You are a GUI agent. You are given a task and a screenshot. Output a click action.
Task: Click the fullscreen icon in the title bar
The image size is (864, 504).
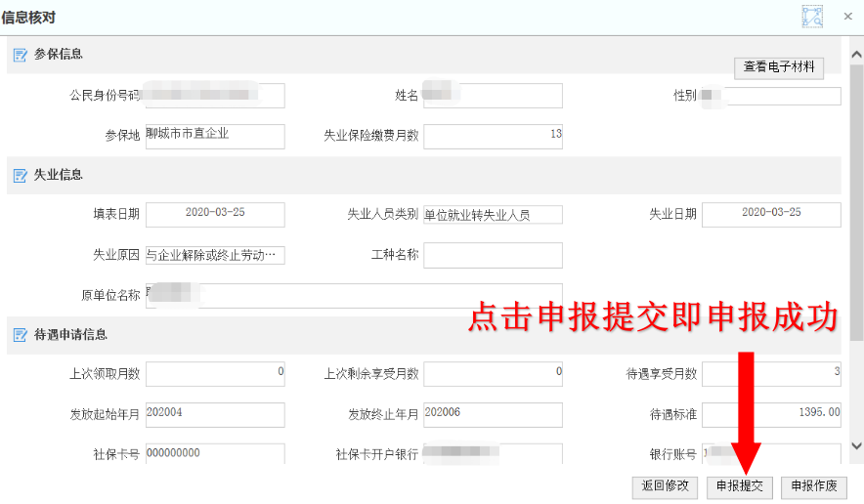812,16
